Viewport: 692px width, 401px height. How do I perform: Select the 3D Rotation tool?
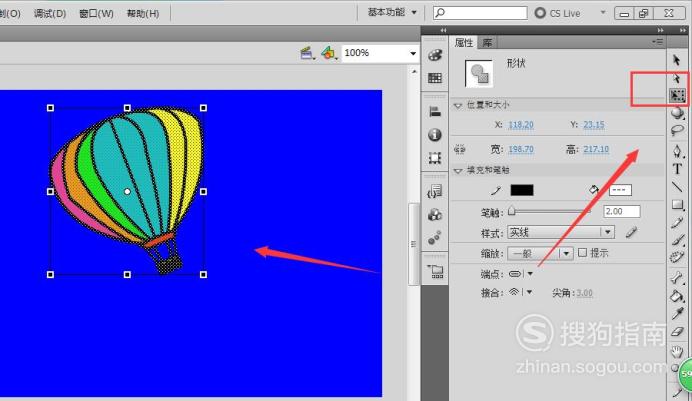(677, 113)
